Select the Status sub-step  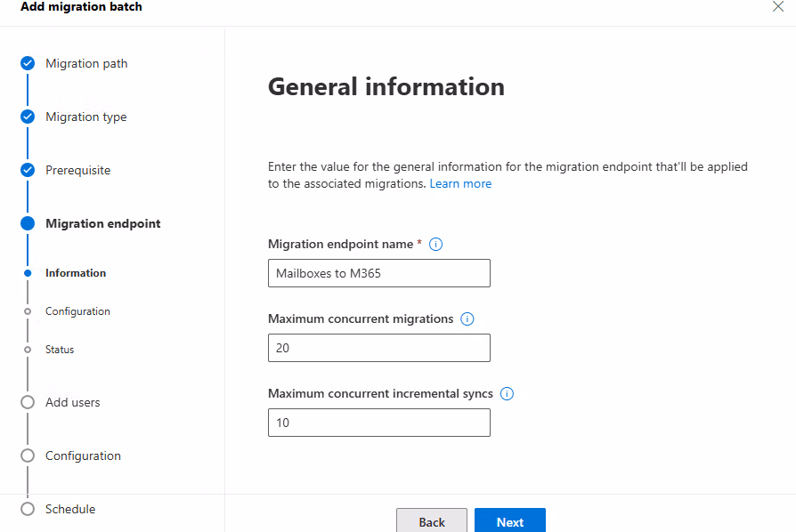pyautogui.click(x=60, y=350)
